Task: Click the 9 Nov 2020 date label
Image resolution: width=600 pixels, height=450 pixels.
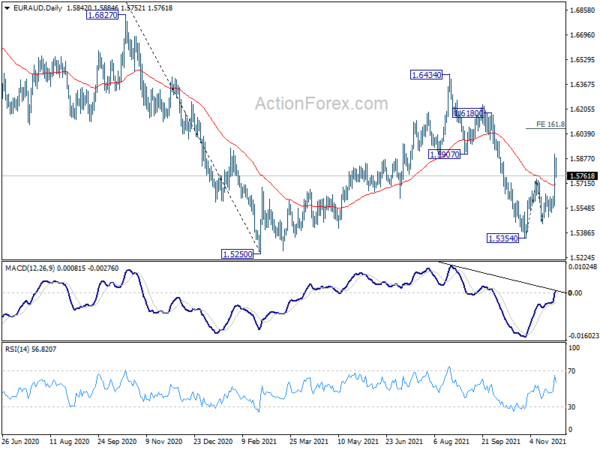Action: pyautogui.click(x=164, y=441)
